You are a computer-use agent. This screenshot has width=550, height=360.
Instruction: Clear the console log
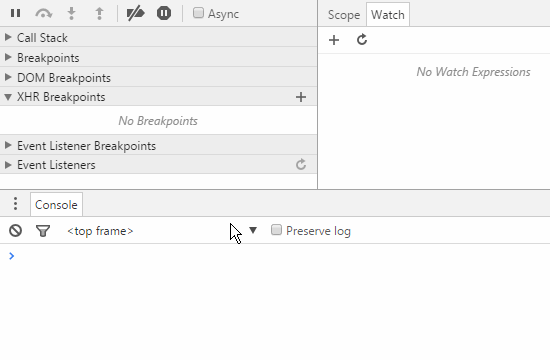pyautogui.click(x=15, y=231)
